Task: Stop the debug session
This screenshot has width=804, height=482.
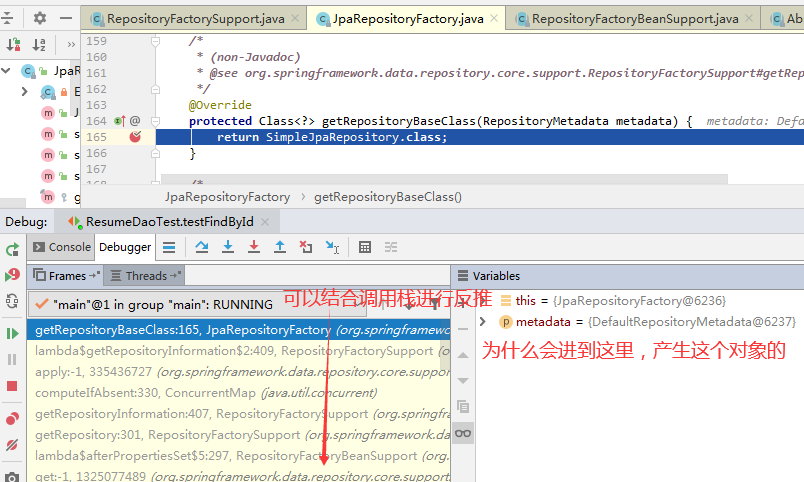Action: [x=12, y=386]
